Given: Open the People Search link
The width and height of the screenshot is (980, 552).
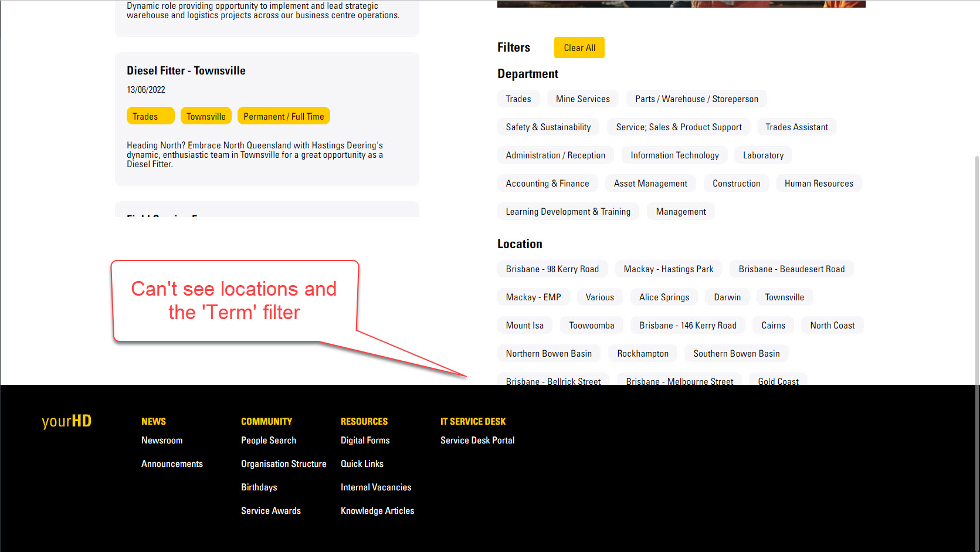Looking at the screenshot, I should [x=269, y=441].
